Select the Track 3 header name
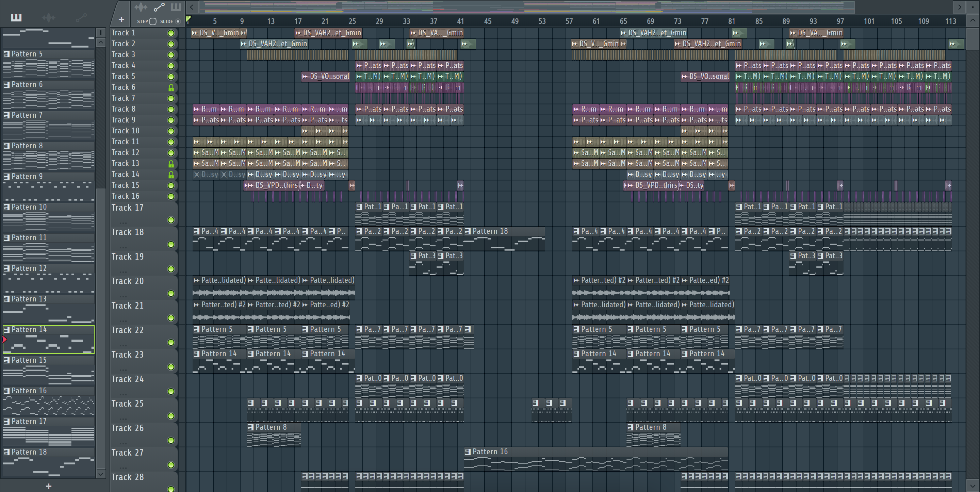This screenshot has width=980, height=492. pos(123,55)
